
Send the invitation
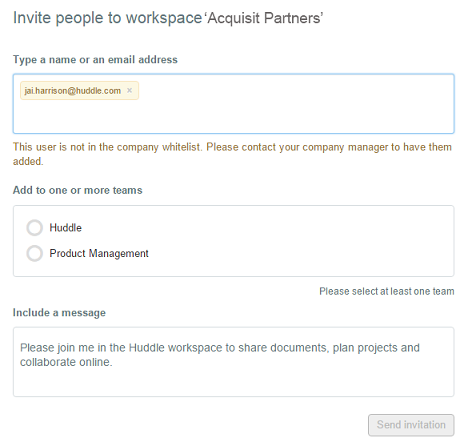click(x=411, y=425)
